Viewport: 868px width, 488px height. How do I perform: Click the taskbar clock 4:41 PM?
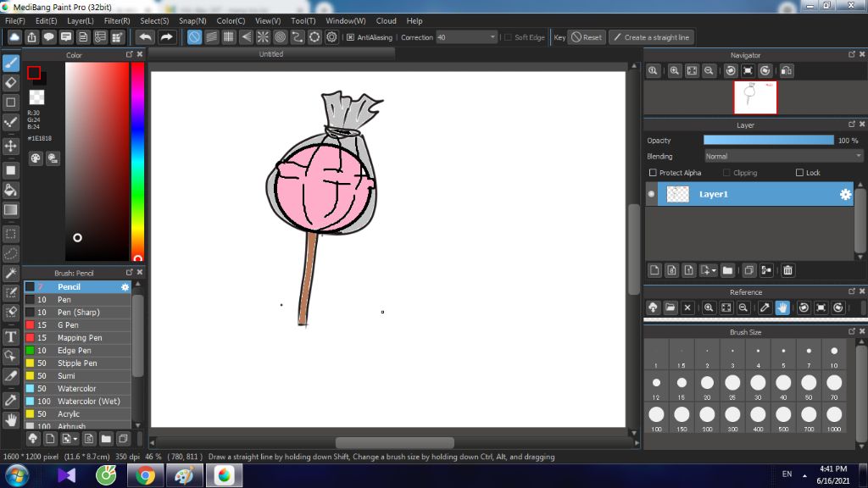click(832, 469)
